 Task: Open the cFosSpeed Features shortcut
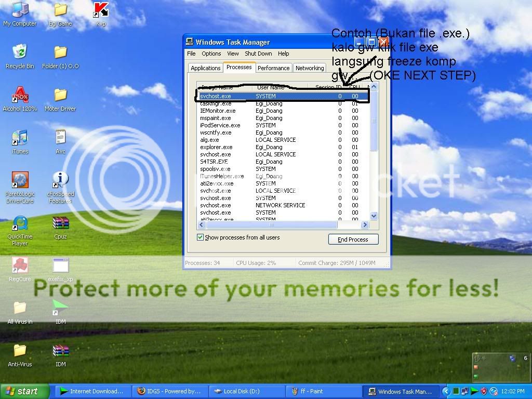60,187
